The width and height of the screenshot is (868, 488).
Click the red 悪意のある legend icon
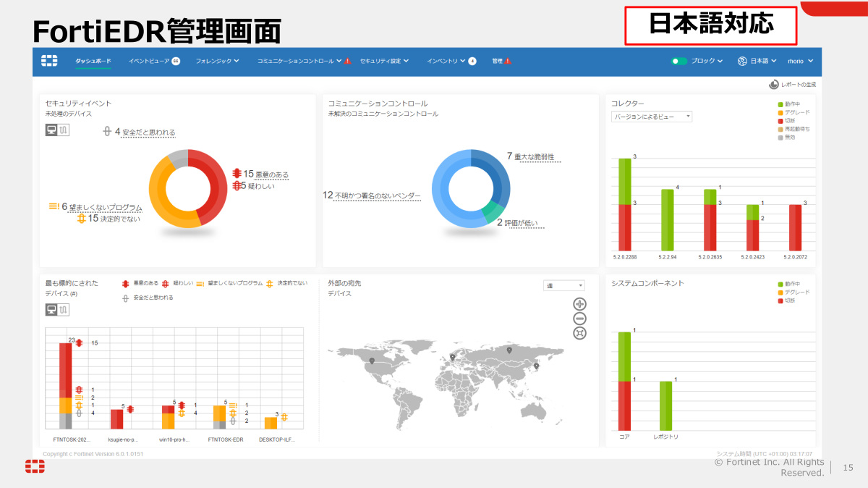125,284
